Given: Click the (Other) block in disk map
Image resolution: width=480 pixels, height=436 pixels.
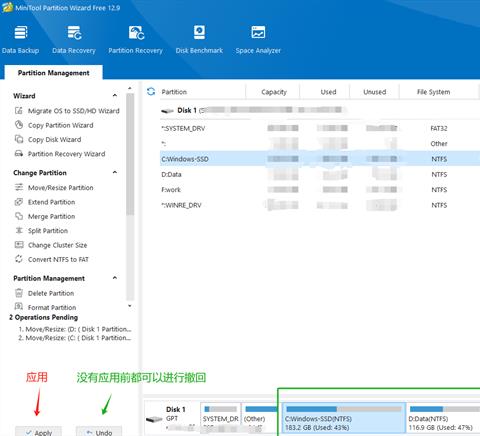Looking at the screenshot, I should click(x=260, y=418).
